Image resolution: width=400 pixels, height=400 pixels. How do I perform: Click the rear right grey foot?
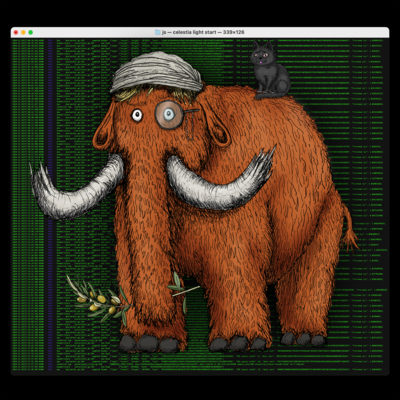click(303, 339)
